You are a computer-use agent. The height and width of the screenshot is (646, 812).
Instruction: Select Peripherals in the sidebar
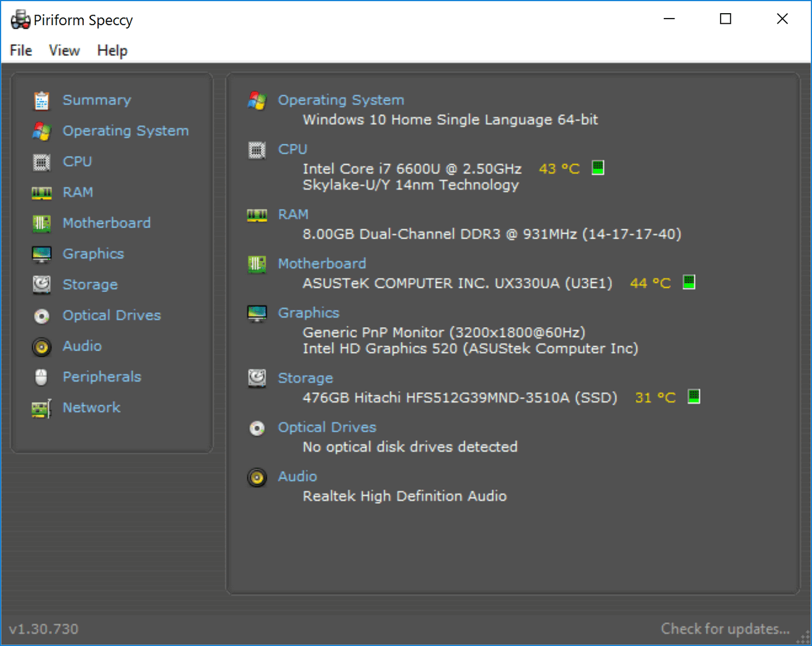pos(102,377)
